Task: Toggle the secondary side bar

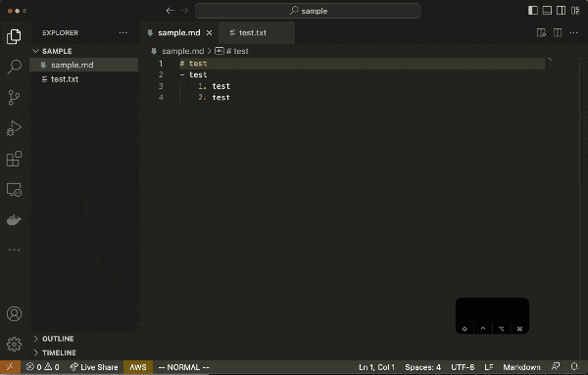Action: click(x=561, y=11)
